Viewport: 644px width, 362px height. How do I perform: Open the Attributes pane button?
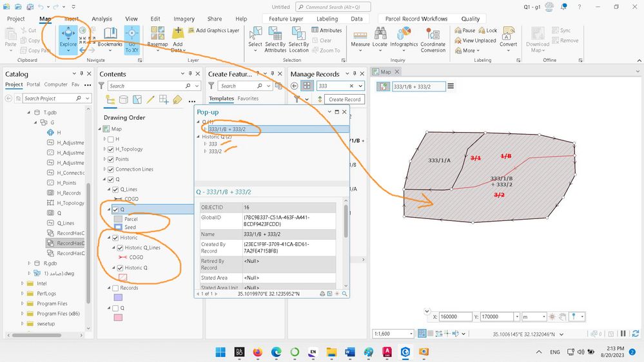[x=327, y=30]
